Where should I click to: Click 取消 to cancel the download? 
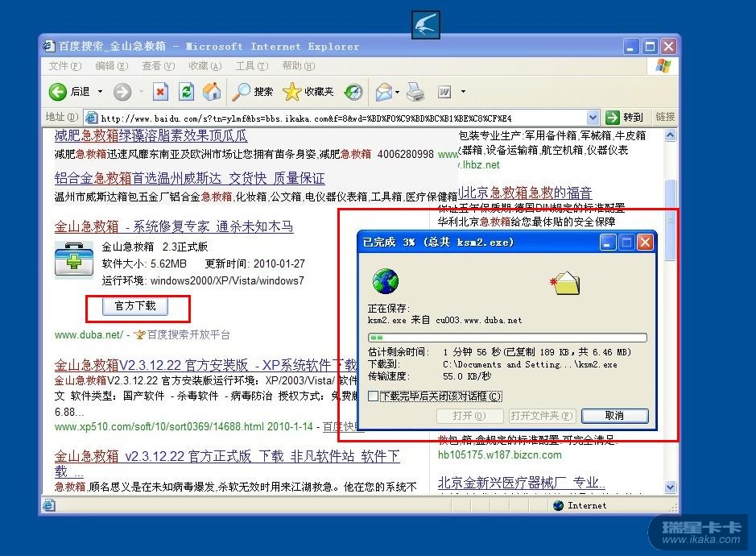click(x=615, y=416)
